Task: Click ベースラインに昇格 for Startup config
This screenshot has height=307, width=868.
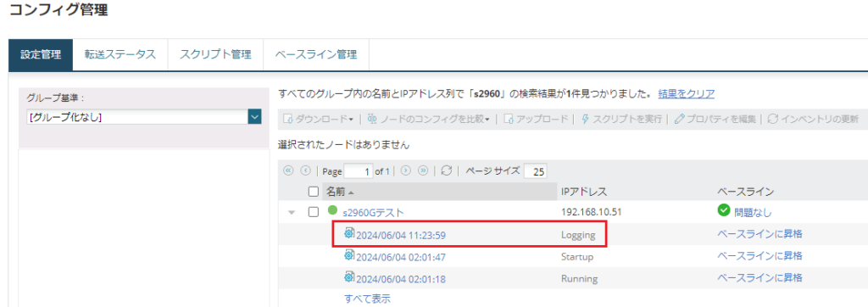Action: tap(760, 256)
